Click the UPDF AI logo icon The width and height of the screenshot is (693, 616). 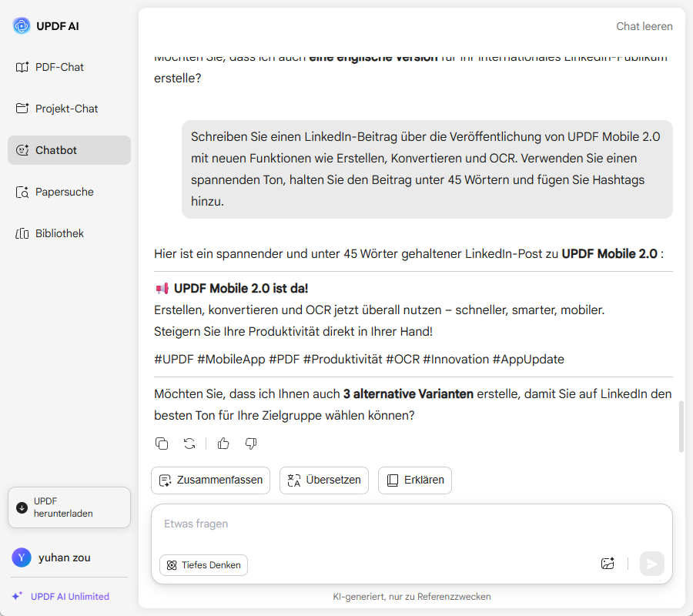click(22, 25)
